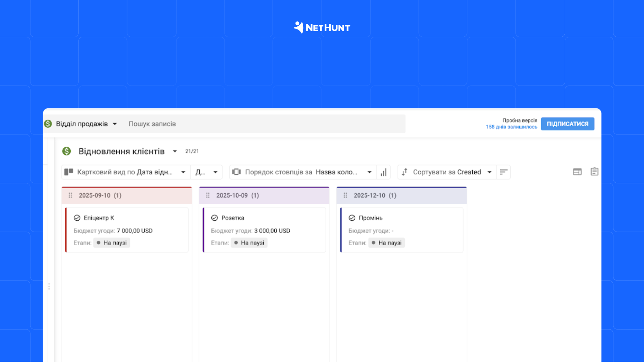The height and width of the screenshot is (362, 644).
Task: Open the side panel layout icon
Action: (577, 172)
